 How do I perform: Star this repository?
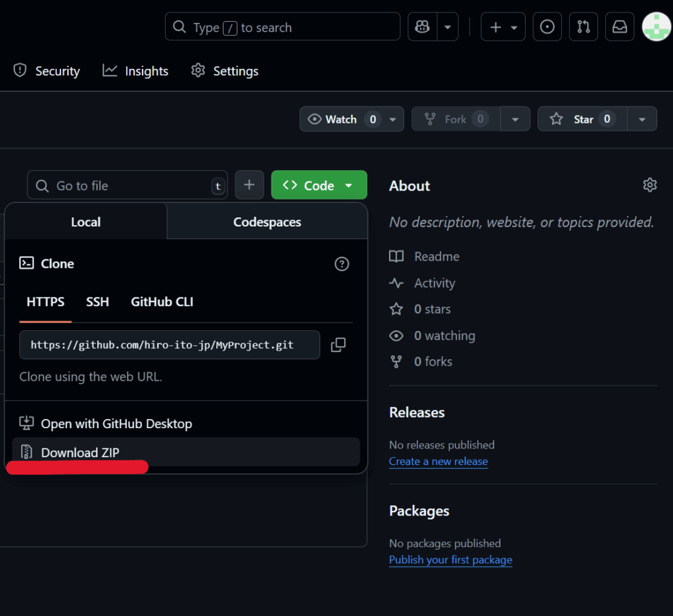coord(577,119)
